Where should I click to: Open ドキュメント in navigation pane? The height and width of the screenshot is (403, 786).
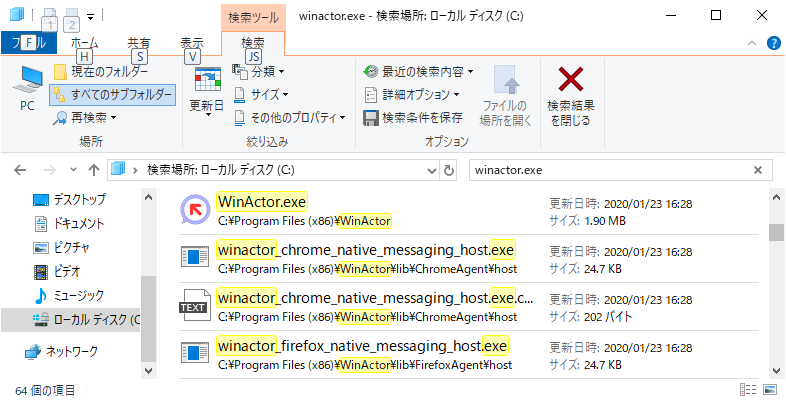(x=68, y=224)
